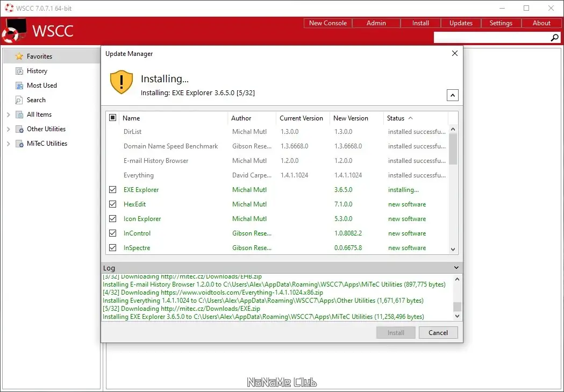The height and width of the screenshot is (392, 564).
Task: Click the Cancel button
Action: pyautogui.click(x=438, y=333)
